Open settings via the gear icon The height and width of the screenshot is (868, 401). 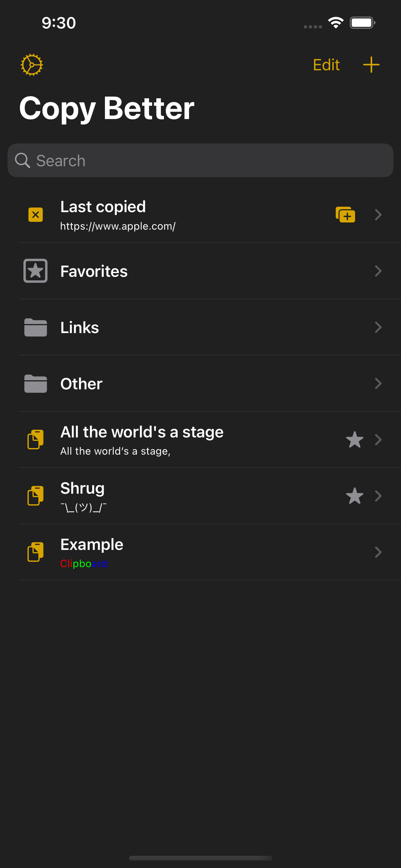(32, 65)
